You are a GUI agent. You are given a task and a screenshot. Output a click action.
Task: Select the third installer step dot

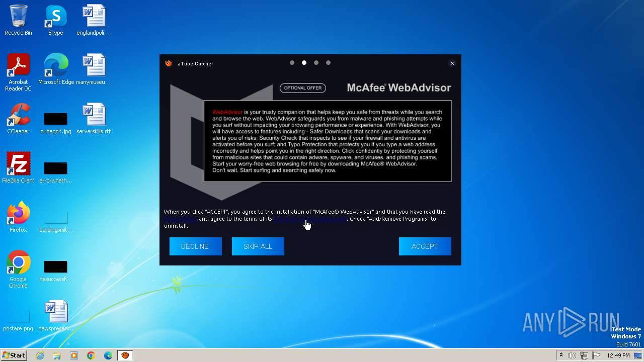(316, 63)
